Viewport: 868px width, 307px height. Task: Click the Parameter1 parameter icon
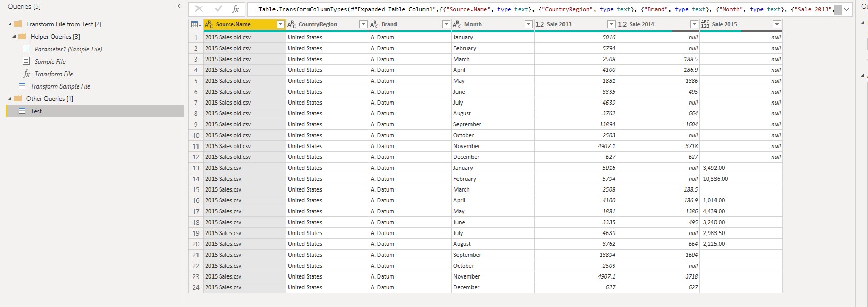[x=26, y=49]
